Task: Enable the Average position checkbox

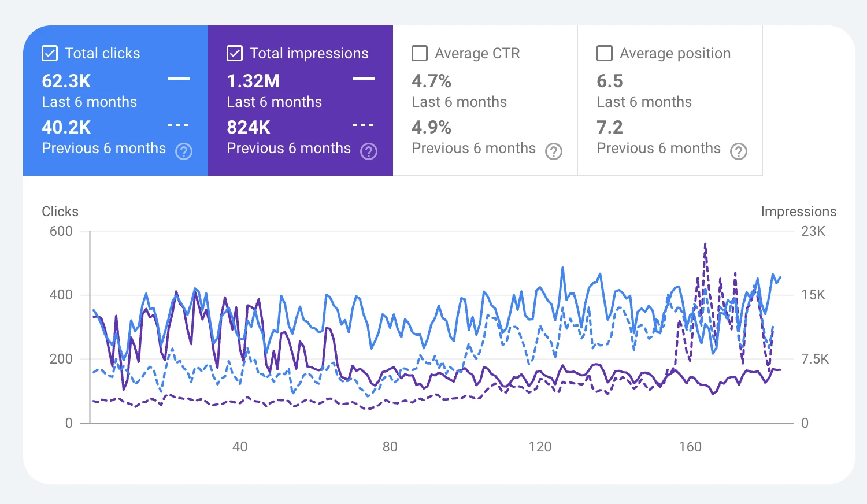Action: pyautogui.click(x=605, y=53)
